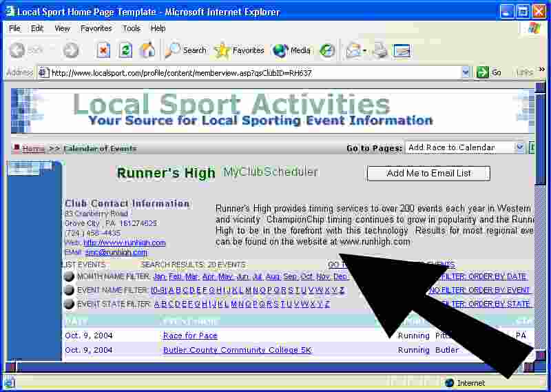Viewport: 551px width, 392px height.
Task: Click the Running cell in Butler row
Action: click(x=414, y=350)
